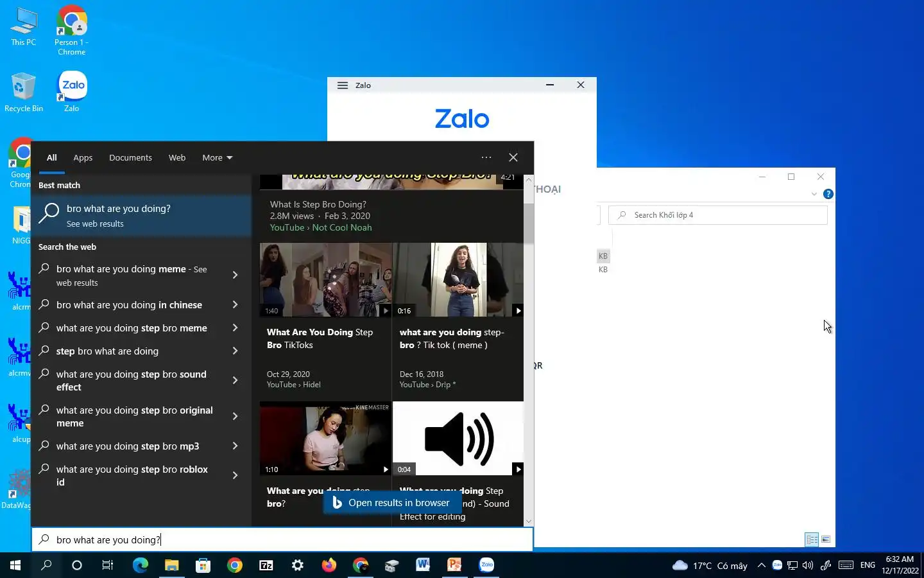Play the 0:04 speaker sound effect thumbnail
Image resolution: width=924 pixels, height=578 pixels.
coord(458,438)
